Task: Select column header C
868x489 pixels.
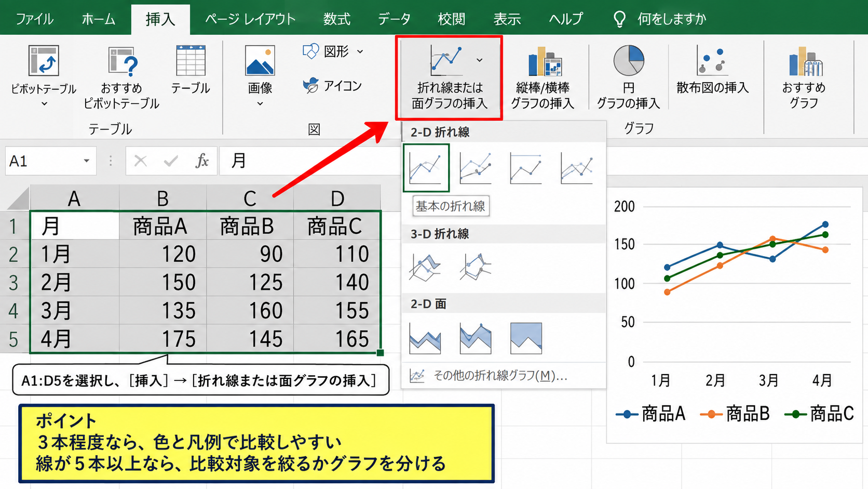Action: pyautogui.click(x=250, y=199)
